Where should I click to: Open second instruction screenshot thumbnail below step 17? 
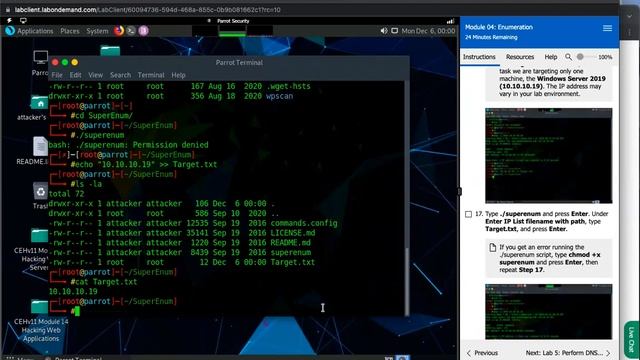(x=549, y=312)
